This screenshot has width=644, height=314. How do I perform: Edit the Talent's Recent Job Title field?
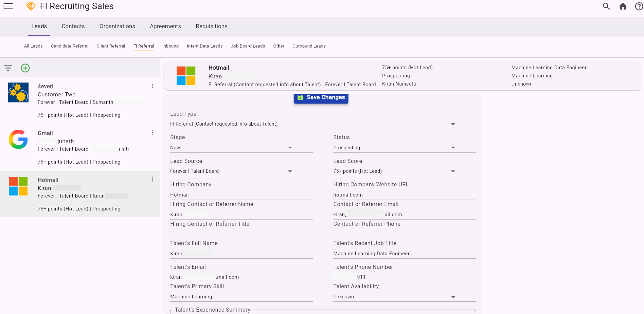click(x=405, y=254)
